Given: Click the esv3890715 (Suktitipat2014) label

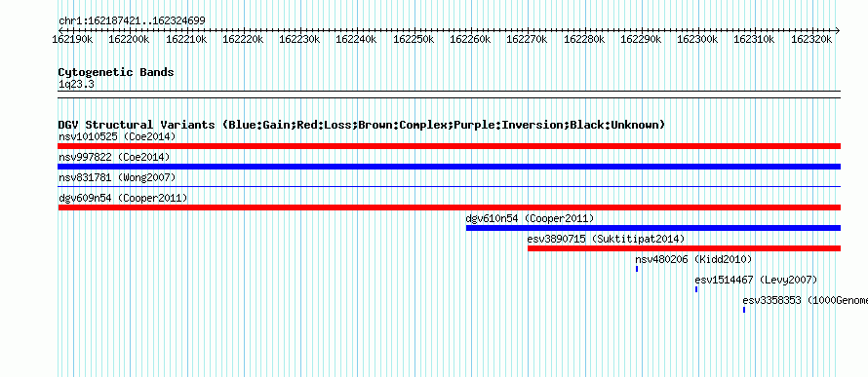Looking at the screenshot, I should point(607,239).
